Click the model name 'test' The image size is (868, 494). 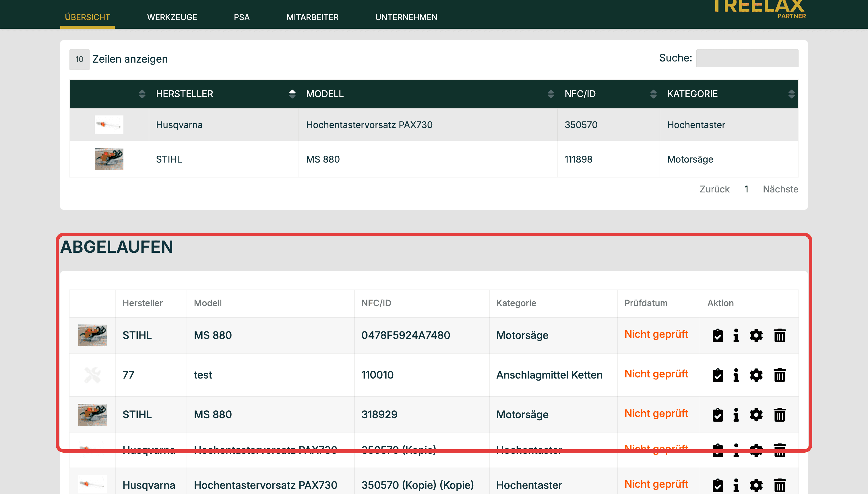click(203, 375)
